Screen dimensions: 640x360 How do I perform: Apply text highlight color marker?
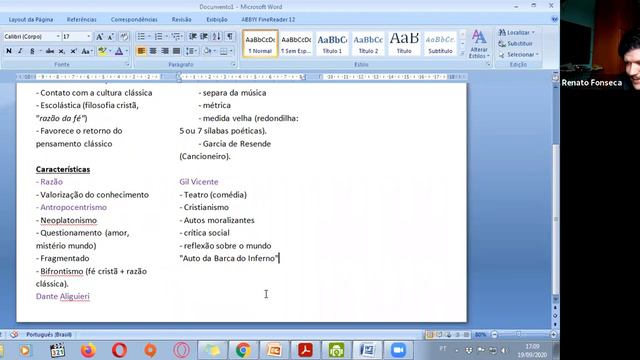point(102,51)
